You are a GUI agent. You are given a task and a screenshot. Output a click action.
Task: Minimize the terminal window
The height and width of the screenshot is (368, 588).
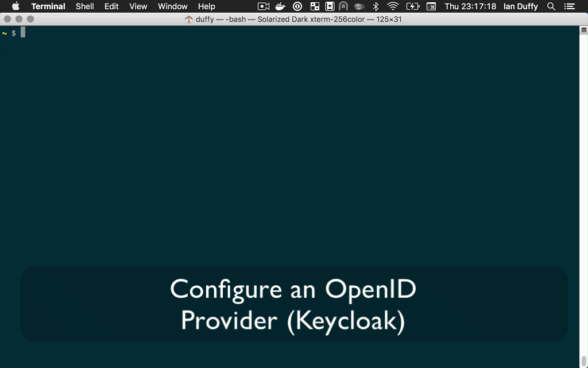pos(19,19)
